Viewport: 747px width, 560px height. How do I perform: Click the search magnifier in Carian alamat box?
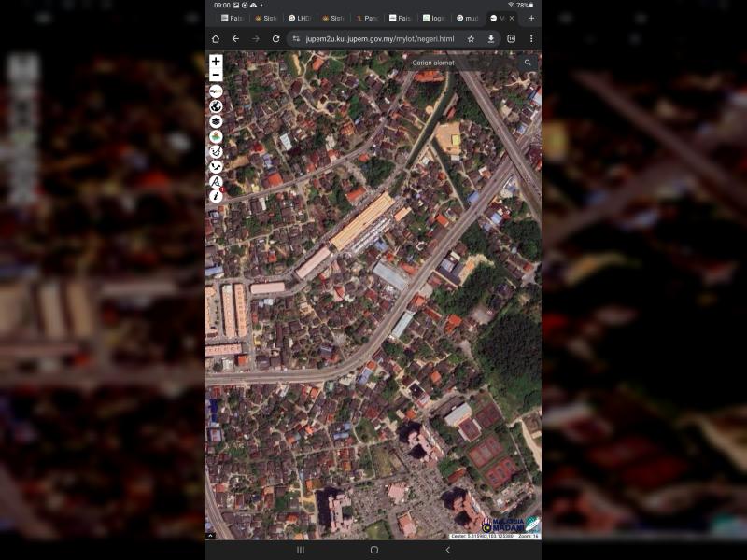point(528,63)
